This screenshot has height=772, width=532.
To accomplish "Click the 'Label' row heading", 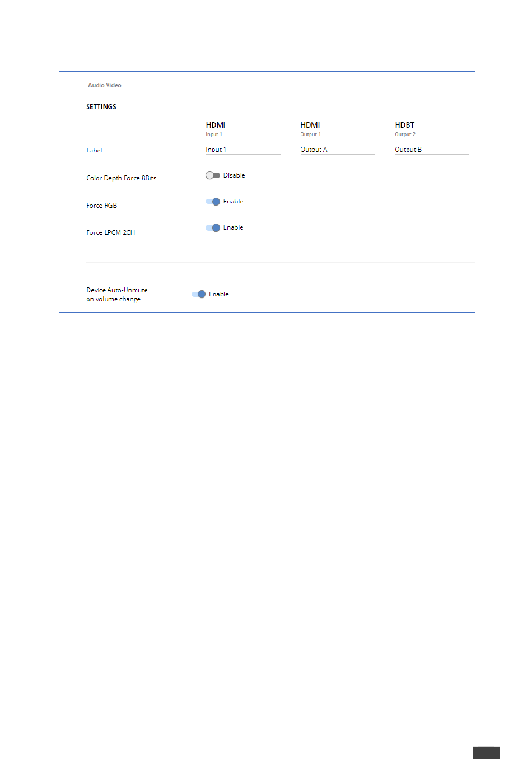I will pos(94,150).
